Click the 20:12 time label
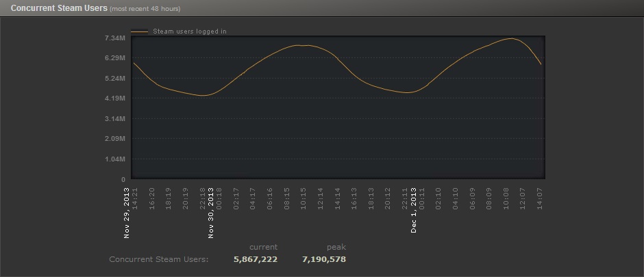Viewport: 644px width, 277px height. [x=388, y=199]
